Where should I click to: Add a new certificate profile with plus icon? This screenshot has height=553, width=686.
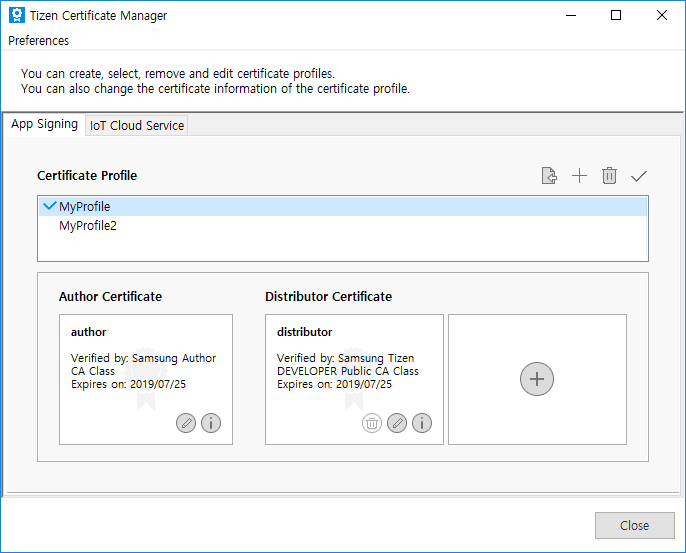tap(579, 176)
